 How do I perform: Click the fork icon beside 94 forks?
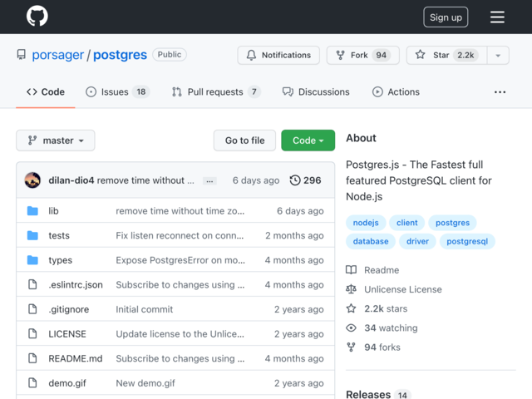coord(351,347)
